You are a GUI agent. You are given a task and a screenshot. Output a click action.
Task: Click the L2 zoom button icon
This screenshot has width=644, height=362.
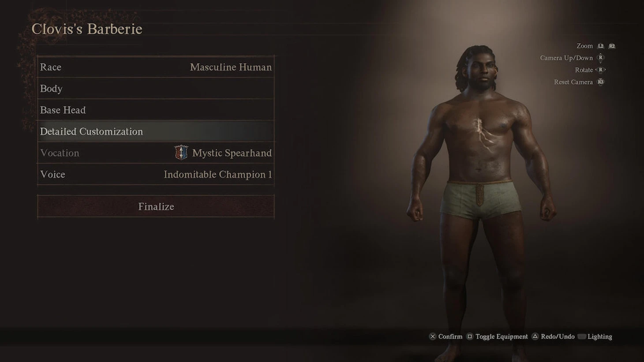(x=601, y=46)
